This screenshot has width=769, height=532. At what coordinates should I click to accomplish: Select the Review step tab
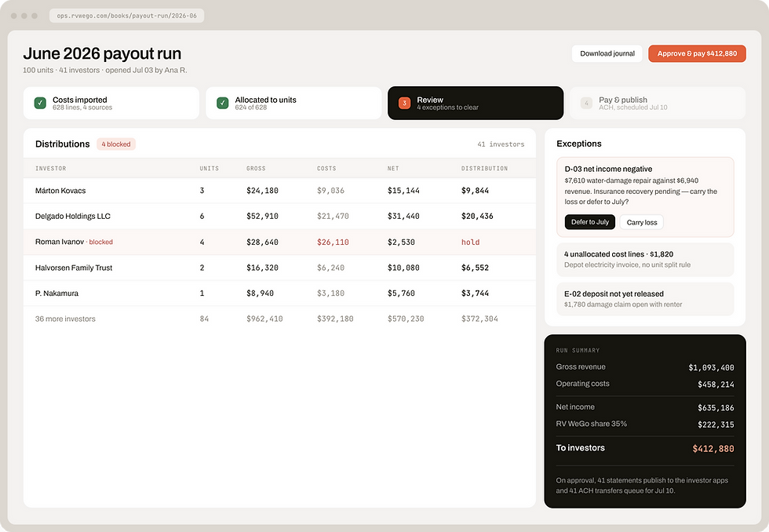point(476,103)
